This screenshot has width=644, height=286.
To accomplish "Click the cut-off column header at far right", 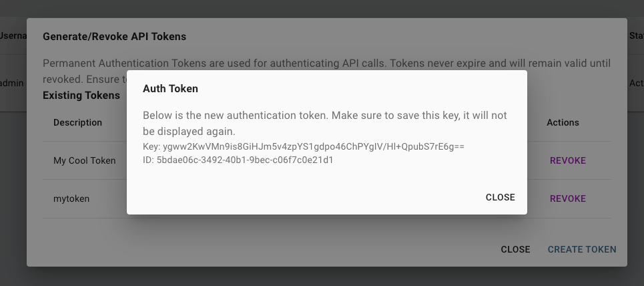I will [x=636, y=35].
